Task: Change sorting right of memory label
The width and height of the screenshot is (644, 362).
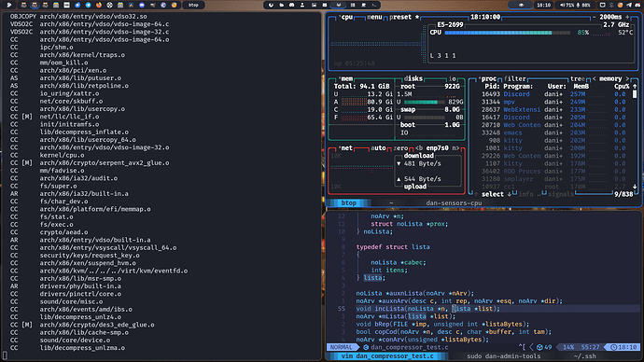Action: [x=627, y=78]
